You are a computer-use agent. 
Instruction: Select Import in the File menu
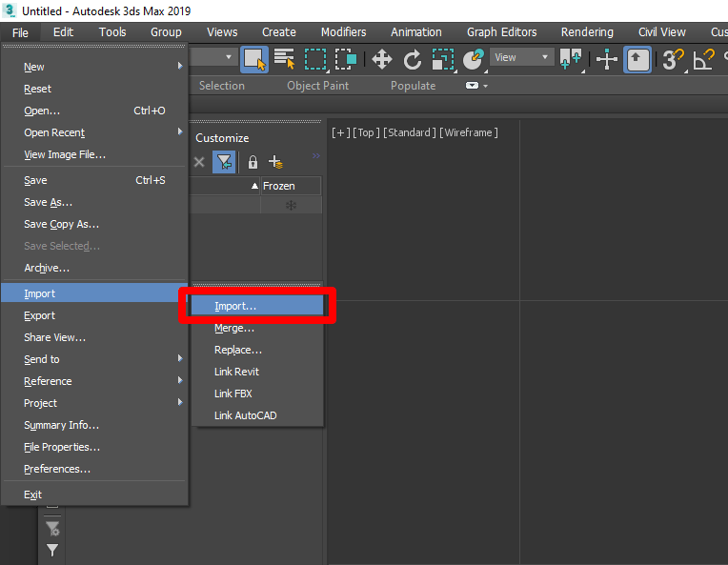[x=94, y=293]
